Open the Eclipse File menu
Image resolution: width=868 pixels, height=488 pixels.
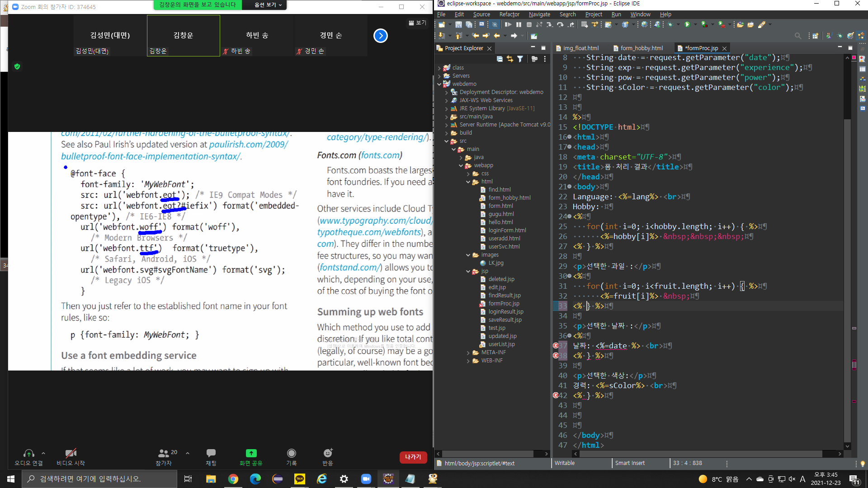click(x=441, y=14)
